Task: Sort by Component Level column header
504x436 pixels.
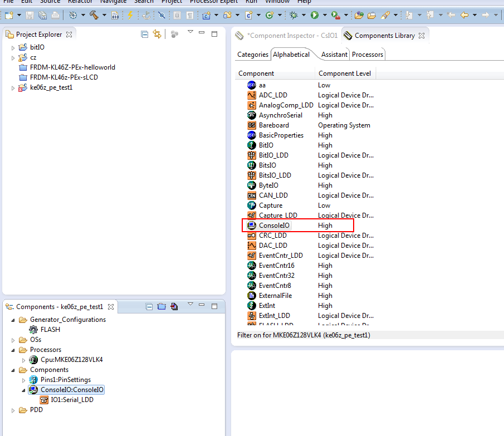Action: pyautogui.click(x=345, y=74)
